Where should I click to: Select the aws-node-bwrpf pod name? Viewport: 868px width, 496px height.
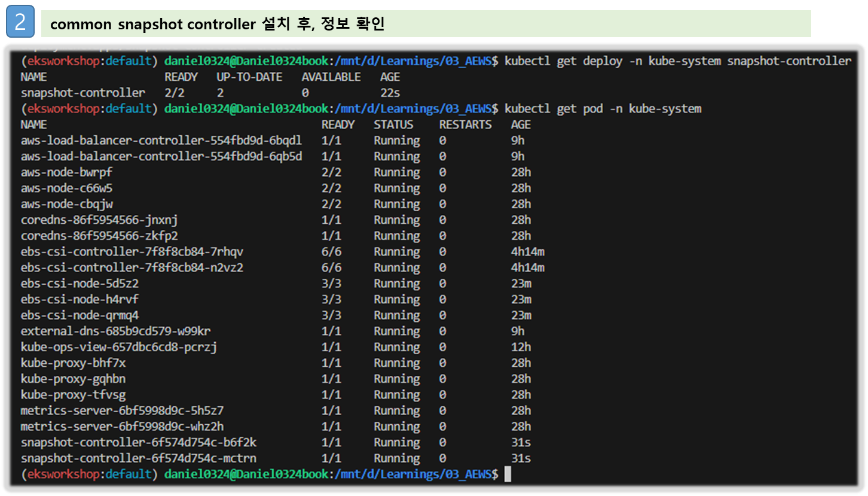pos(67,172)
